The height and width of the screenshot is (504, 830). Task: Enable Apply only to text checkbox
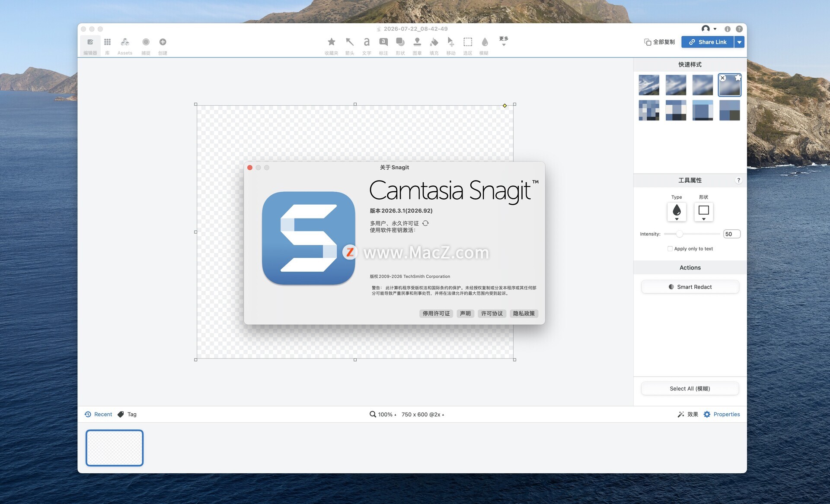pyautogui.click(x=670, y=248)
